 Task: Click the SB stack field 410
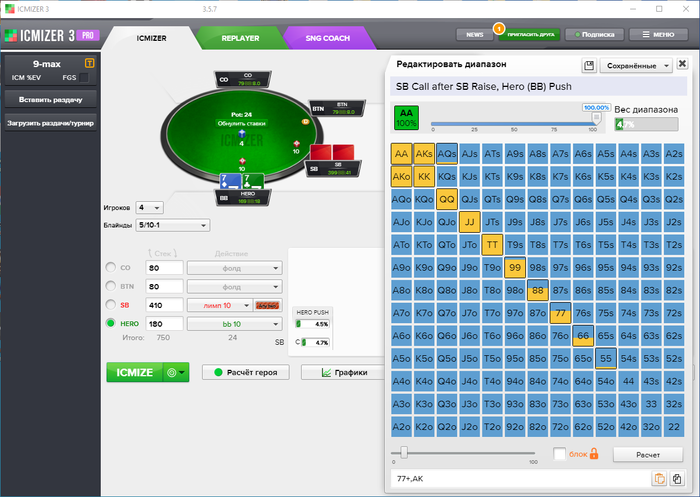(x=164, y=305)
